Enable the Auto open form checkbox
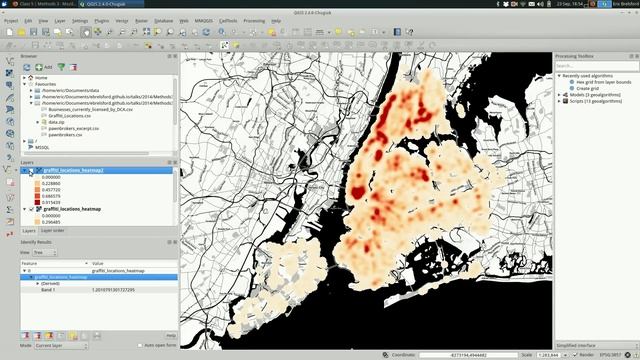The height and width of the screenshot is (360, 640). (140, 345)
